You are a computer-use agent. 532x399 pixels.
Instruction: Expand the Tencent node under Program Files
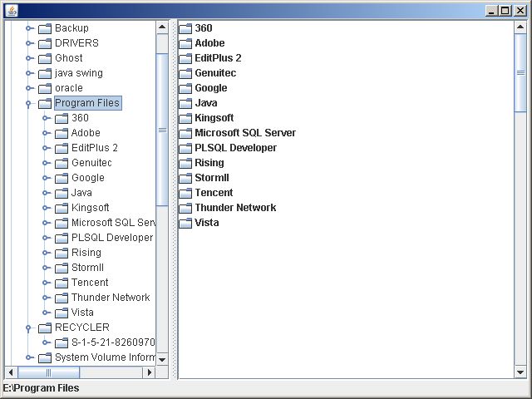(x=47, y=283)
